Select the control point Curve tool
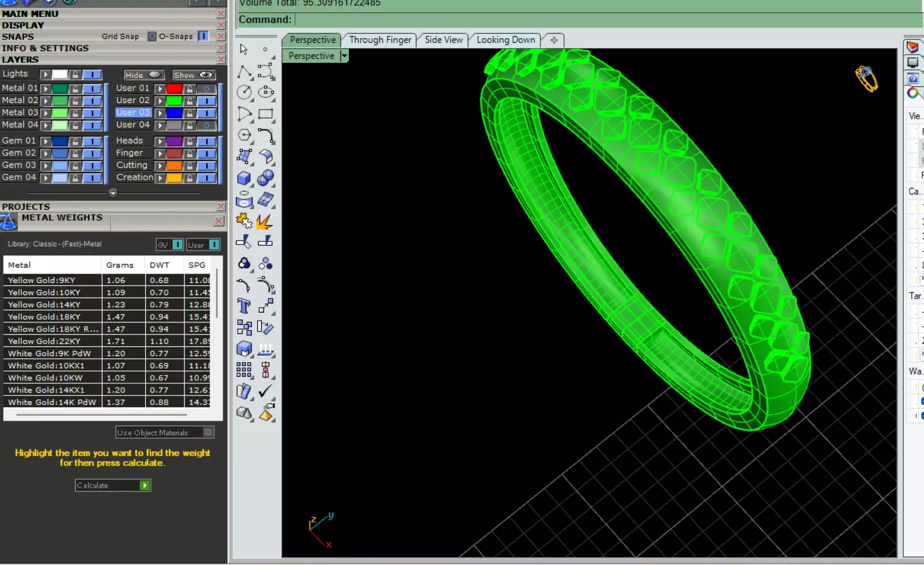 pos(266,72)
